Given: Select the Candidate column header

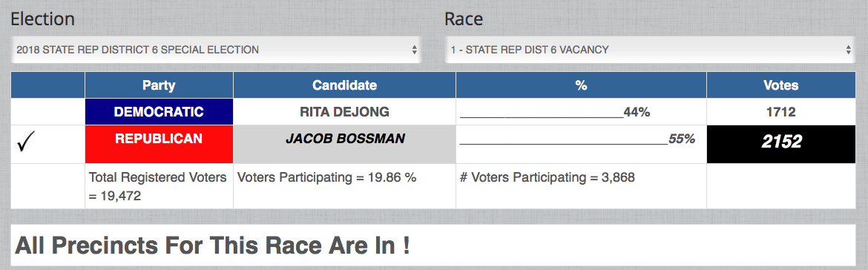Looking at the screenshot, I should (344, 85).
